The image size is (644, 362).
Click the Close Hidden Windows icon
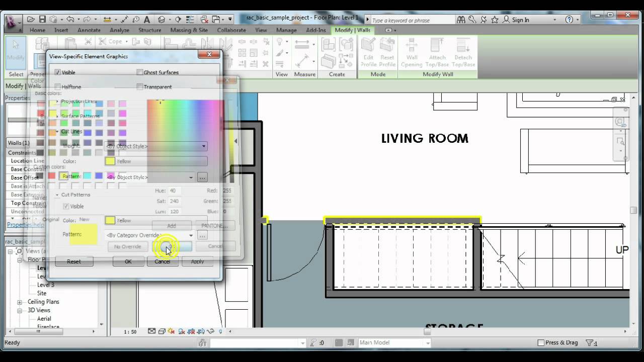[x=203, y=19]
